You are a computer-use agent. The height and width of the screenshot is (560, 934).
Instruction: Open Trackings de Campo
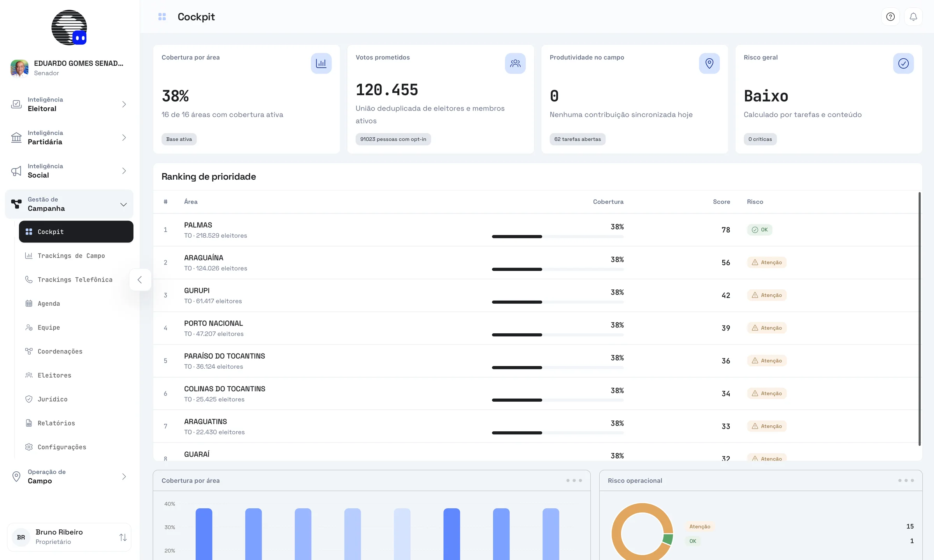[76, 256]
